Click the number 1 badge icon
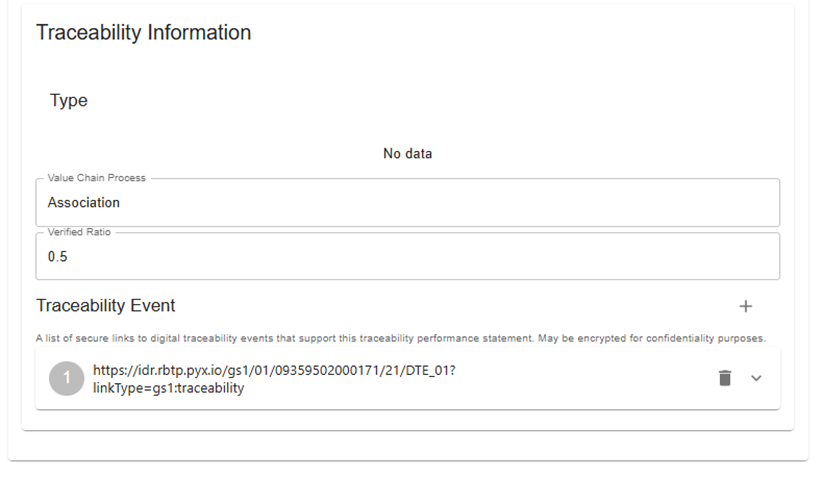The image size is (823, 478). [x=67, y=378]
